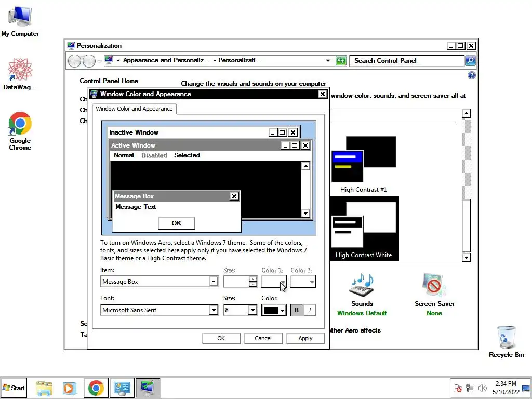Click Appearance and Personalization breadcrumb

point(166,60)
